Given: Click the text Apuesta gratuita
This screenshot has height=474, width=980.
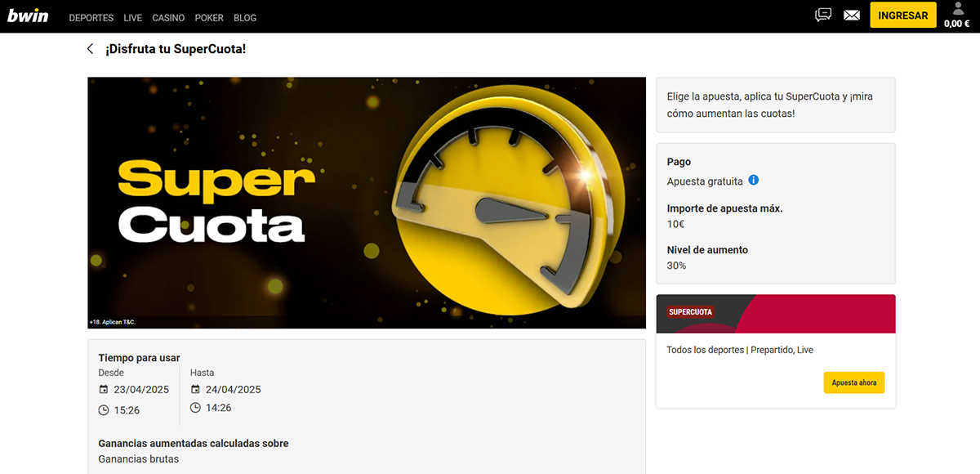Looking at the screenshot, I should pyautogui.click(x=705, y=181).
